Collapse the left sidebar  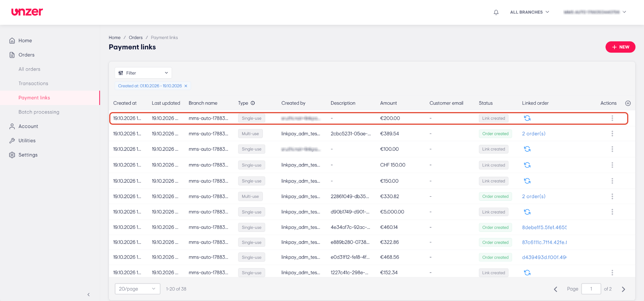(x=88, y=294)
